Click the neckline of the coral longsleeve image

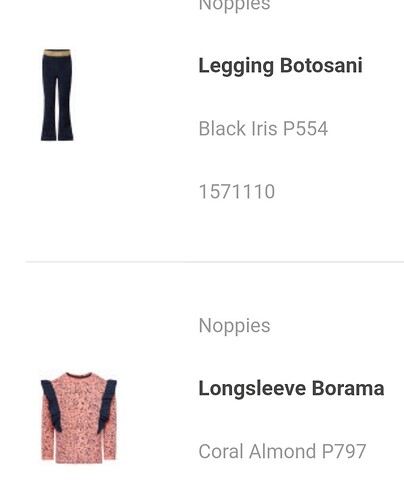pyautogui.click(x=79, y=375)
